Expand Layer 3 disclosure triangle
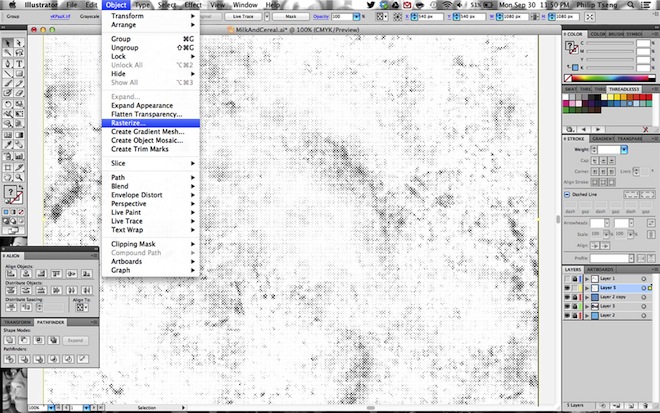Image resolution: width=660 pixels, height=413 pixels. (587, 306)
